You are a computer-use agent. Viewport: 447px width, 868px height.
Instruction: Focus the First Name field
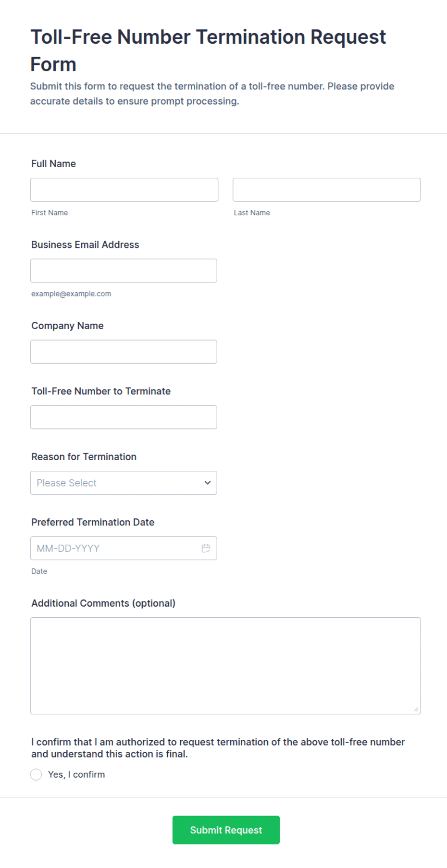(124, 190)
